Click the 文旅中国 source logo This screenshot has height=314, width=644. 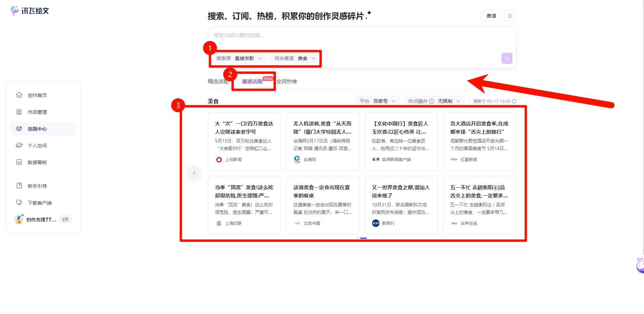tap(297, 223)
